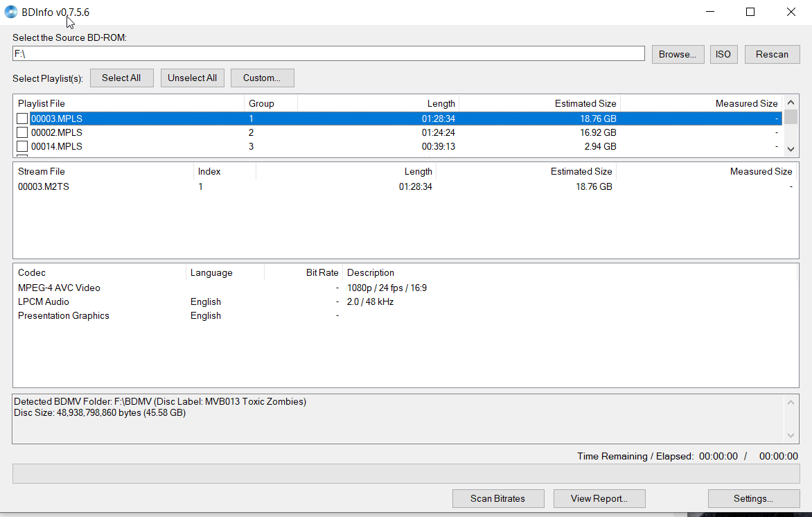Viewport: 812px width, 517px height.
Task: Click the scan progress bar
Action: tap(406, 473)
